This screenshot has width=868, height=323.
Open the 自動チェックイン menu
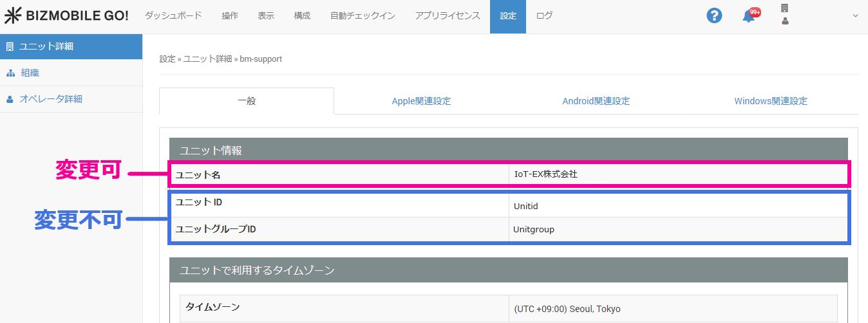tap(363, 16)
